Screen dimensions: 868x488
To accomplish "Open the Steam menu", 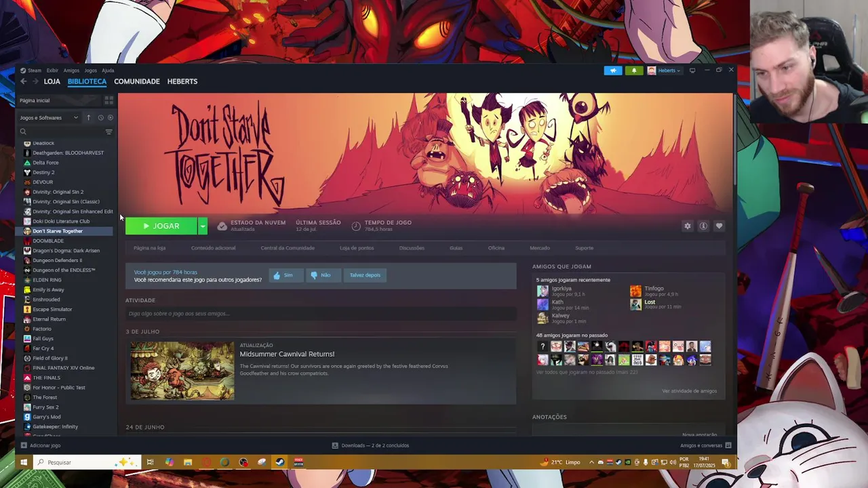I will point(31,70).
